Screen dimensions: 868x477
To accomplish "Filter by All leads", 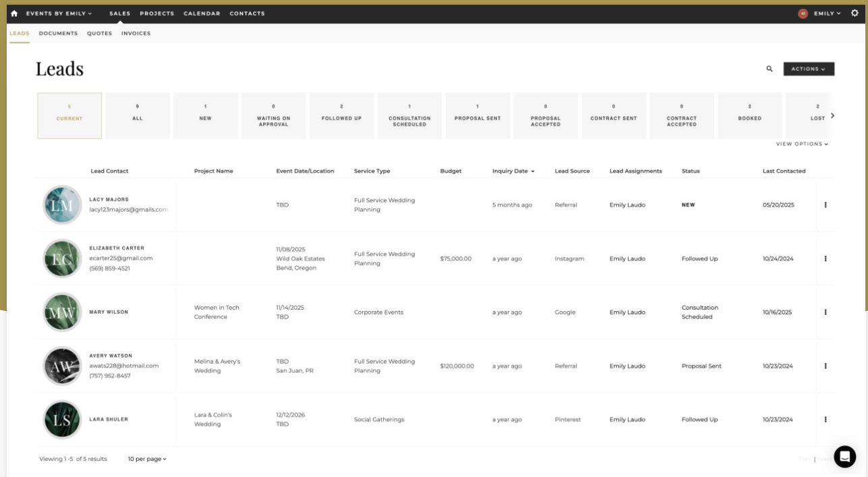I will (138, 116).
